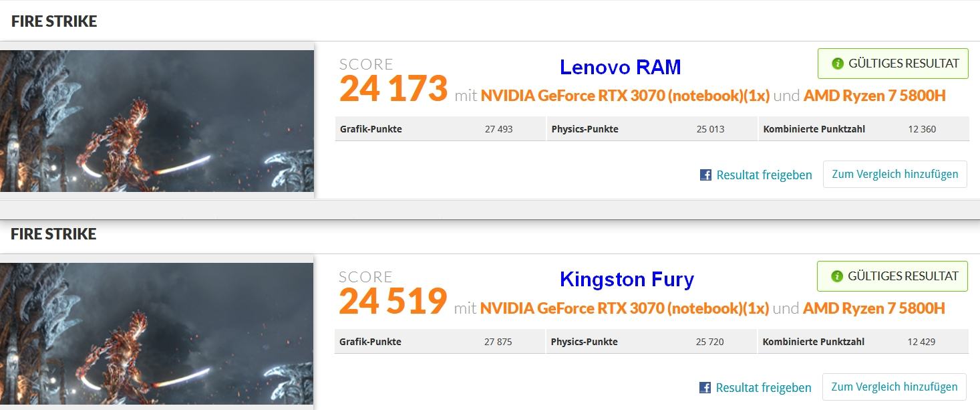
Task: Open Fire Strike thumbnail beside score 24 519
Action: coord(157,333)
